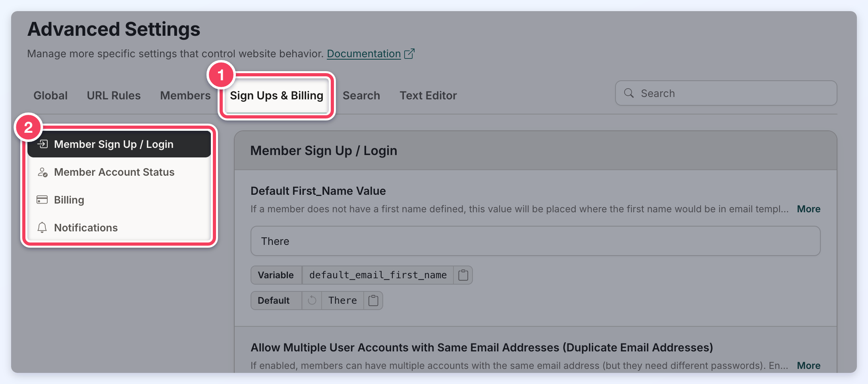Screen dimensions: 868x384
Task: Open Member Account Status section
Action: click(x=119, y=172)
